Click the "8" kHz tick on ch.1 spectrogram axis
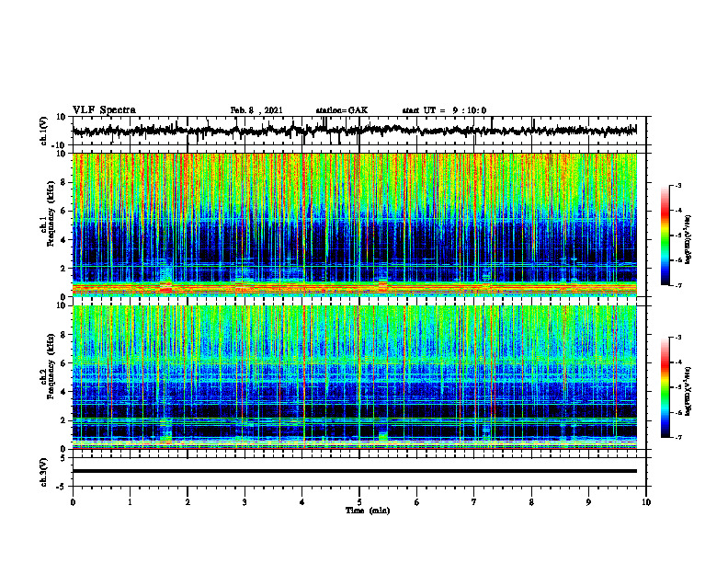Image resolution: width=728 pixels, height=563 pixels. point(63,182)
